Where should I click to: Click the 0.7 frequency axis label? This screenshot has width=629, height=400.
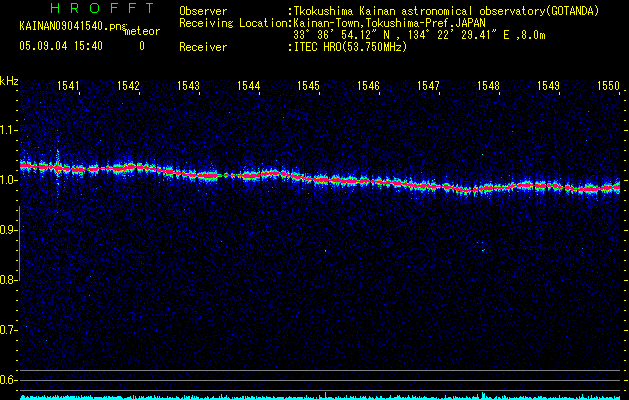[7, 330]
